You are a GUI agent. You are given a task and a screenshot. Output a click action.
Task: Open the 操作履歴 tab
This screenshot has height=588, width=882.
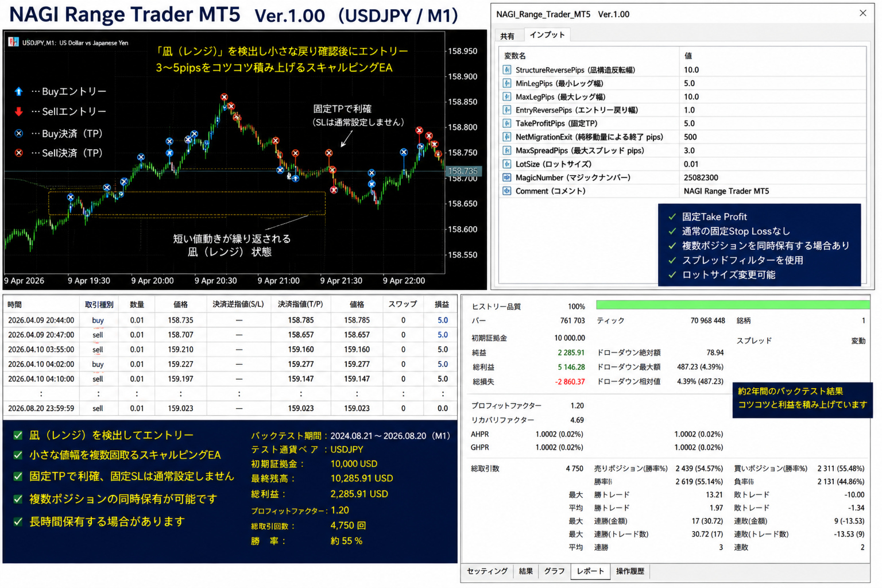[x=630, y=571]
